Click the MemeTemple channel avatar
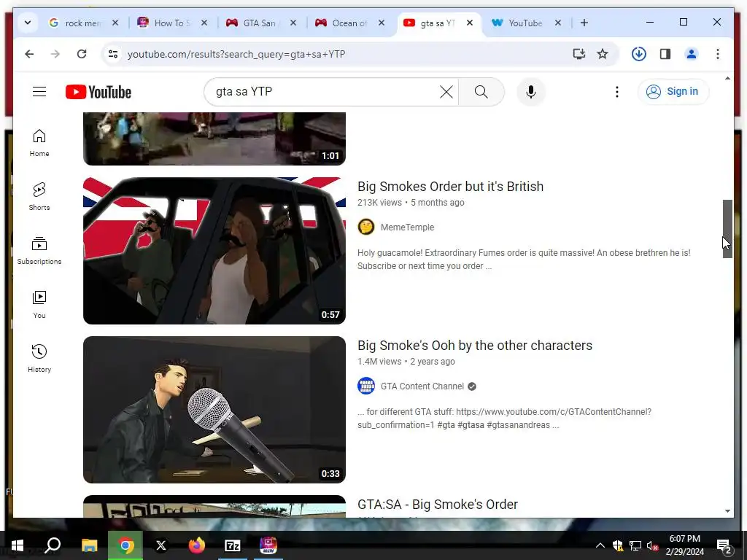The height and width of the screenshot is (560, 747). (x=366, y=227)
